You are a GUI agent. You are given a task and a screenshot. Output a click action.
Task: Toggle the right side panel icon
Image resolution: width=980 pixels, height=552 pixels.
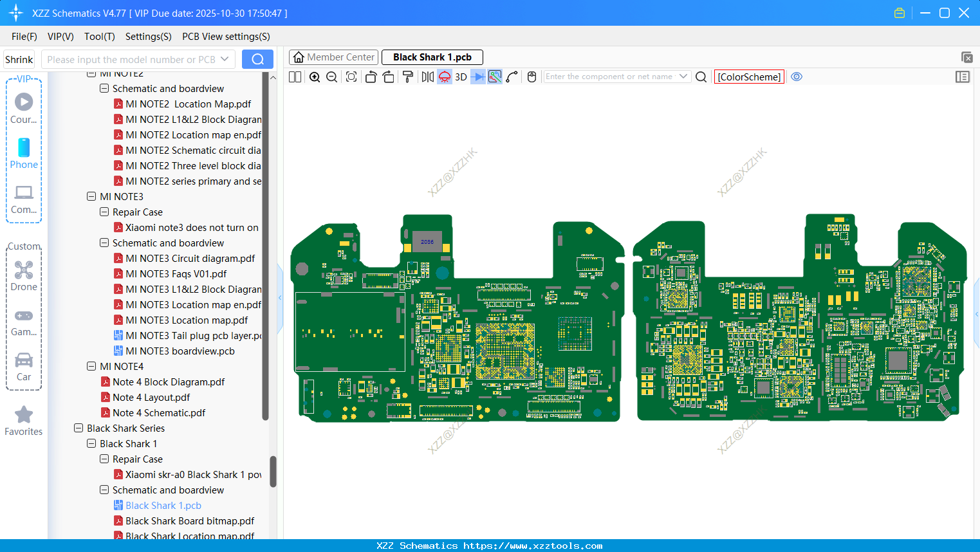click(x=963, y=77)
